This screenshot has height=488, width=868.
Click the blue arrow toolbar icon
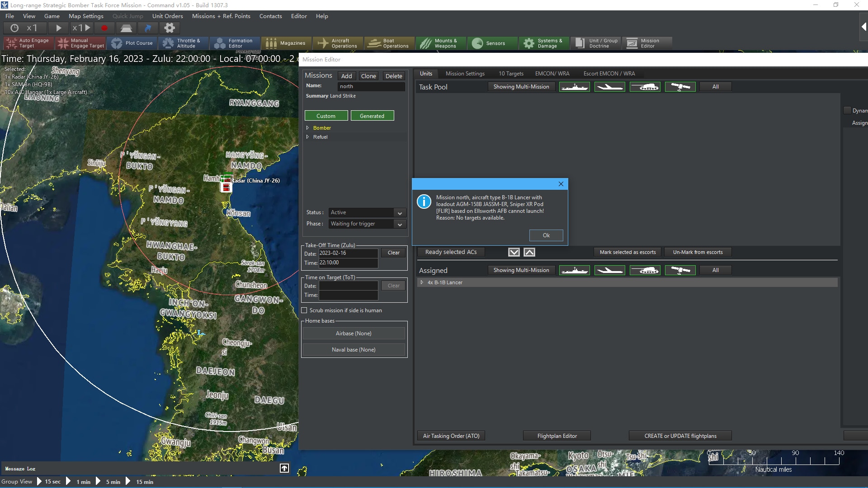click(x=148, y=28)
